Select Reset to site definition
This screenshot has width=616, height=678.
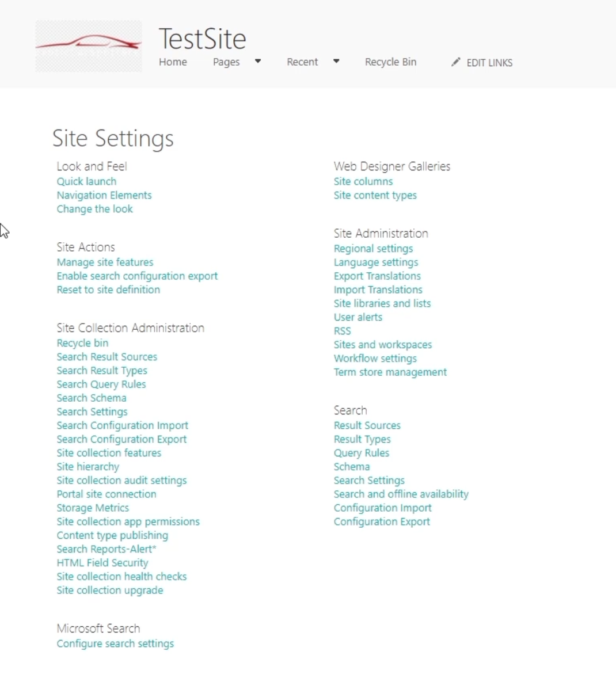coord(109,290)
